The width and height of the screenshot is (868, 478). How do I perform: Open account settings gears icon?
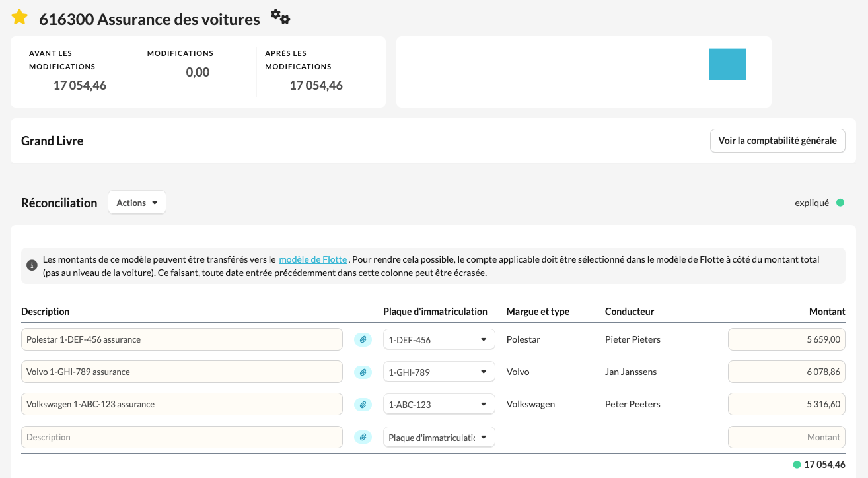[281, 17]
